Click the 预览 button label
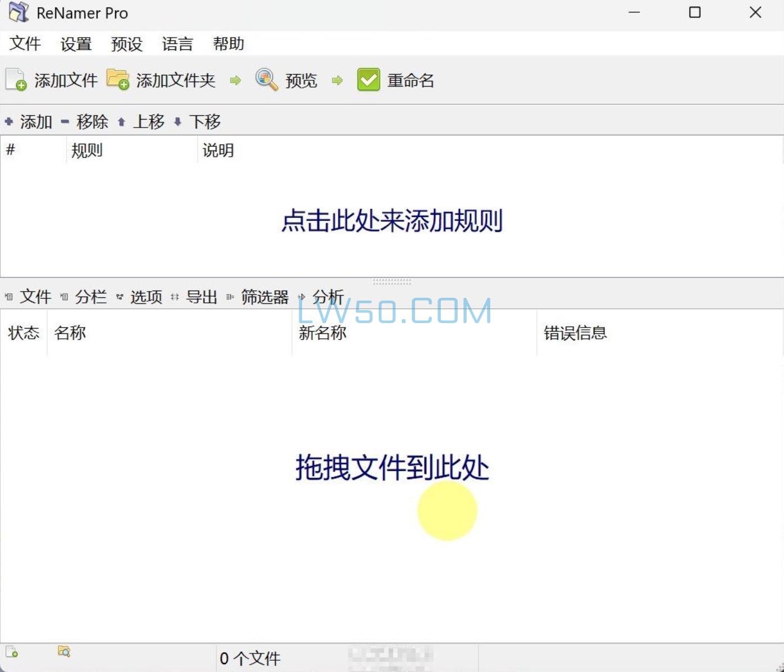Image resolution: width=784 pixels, height=672 pixels. pyautogui.click(x=301, y=80)
